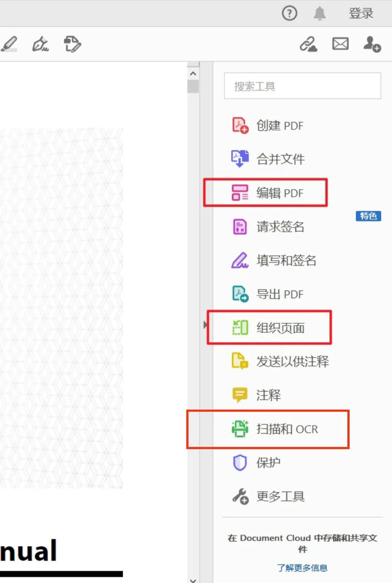This screenshot has width=392, height=583.
Task: Open the 创建 PDF tool label
Action: pos(279,126)
